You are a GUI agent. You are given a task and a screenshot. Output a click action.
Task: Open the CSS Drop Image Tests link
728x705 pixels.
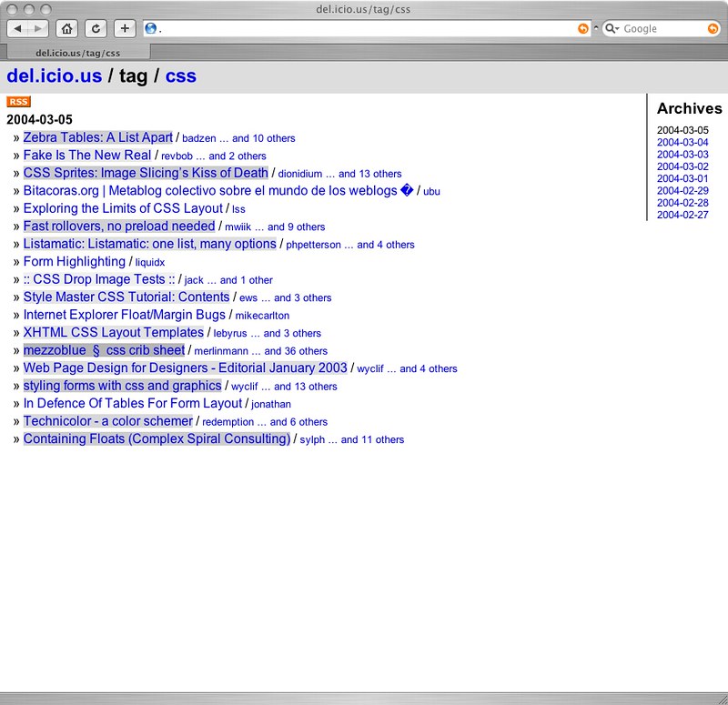tap(99, 279)
